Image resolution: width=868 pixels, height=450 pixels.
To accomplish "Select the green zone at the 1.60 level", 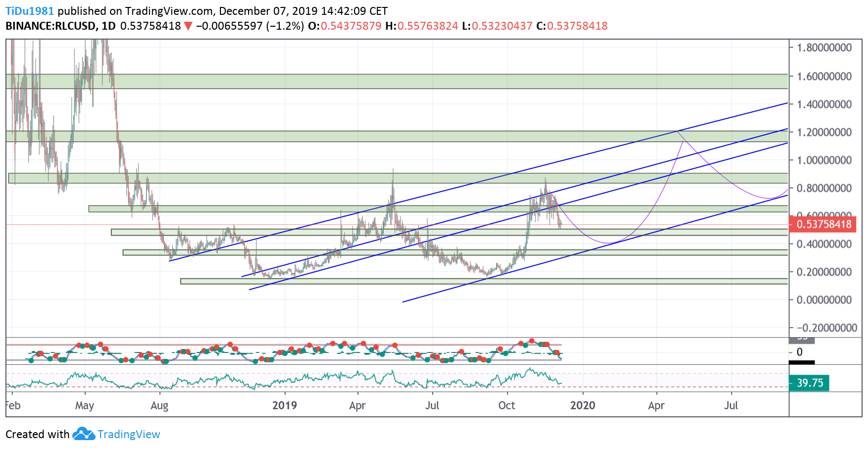I will coord(397,81).
